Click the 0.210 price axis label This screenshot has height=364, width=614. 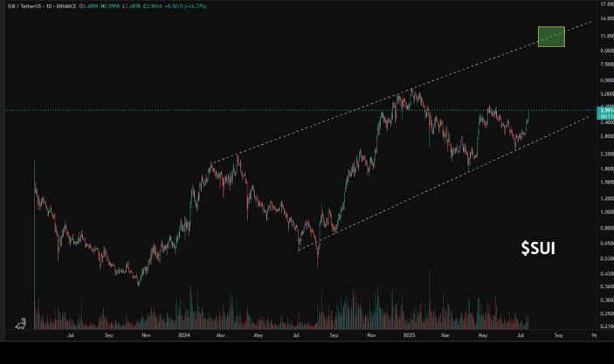(606, 326)
